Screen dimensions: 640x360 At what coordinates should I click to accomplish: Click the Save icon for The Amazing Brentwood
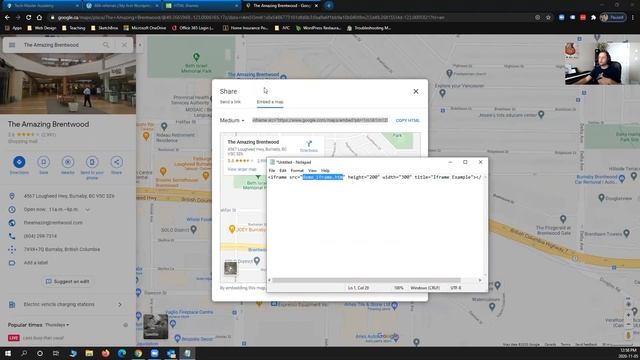click(43, 162)
